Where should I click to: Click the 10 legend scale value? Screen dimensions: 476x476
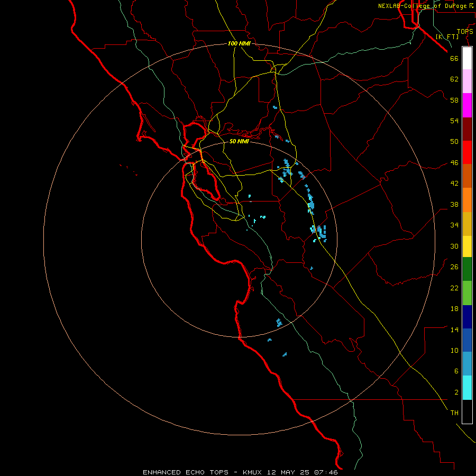click(454, 351)
